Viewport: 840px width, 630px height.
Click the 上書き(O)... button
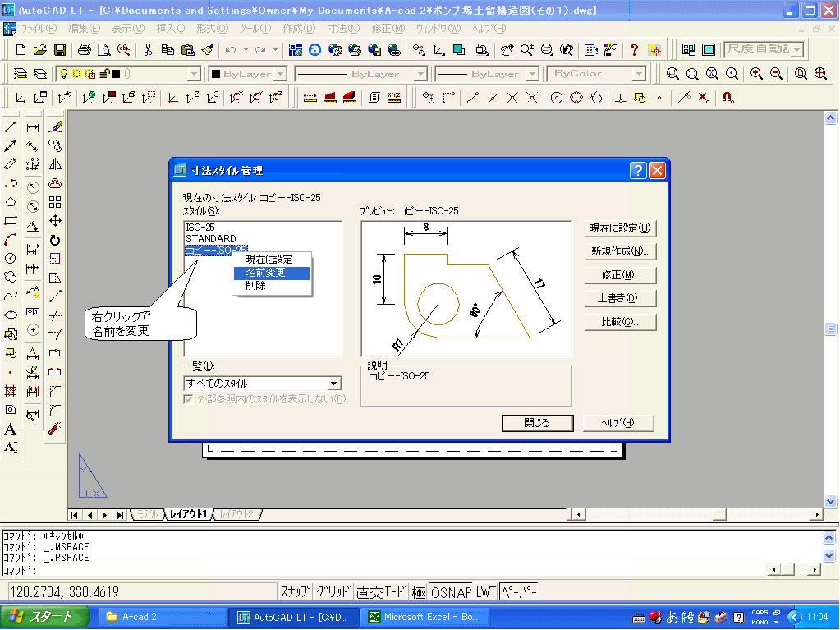pos(621,298)
